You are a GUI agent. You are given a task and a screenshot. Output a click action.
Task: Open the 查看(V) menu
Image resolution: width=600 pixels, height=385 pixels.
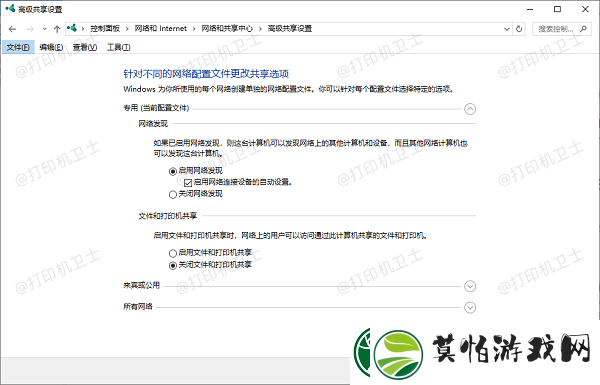(85, 47)
